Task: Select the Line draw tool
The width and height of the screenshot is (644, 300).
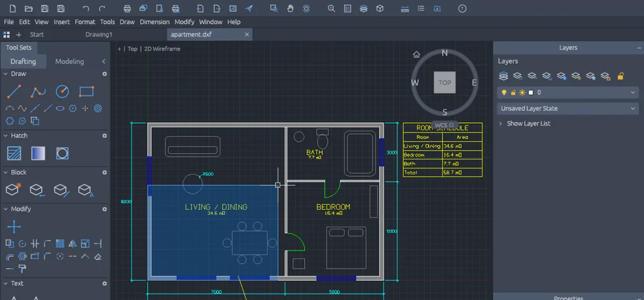Action: pyautogui.click(x=14, y=92)
